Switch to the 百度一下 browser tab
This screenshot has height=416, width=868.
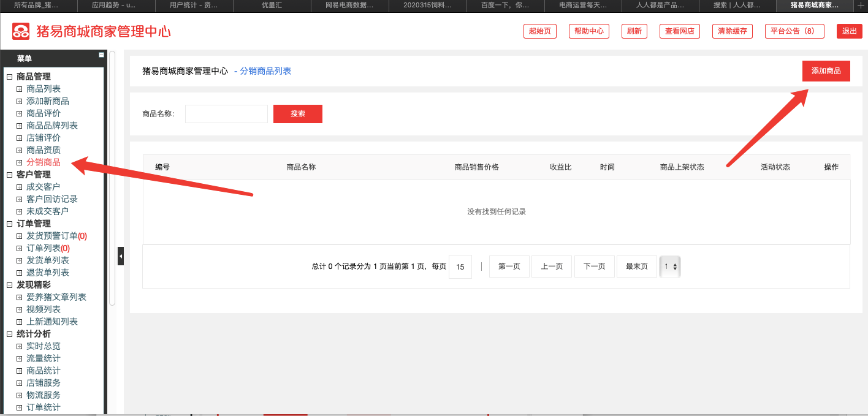tap(505, 5)
